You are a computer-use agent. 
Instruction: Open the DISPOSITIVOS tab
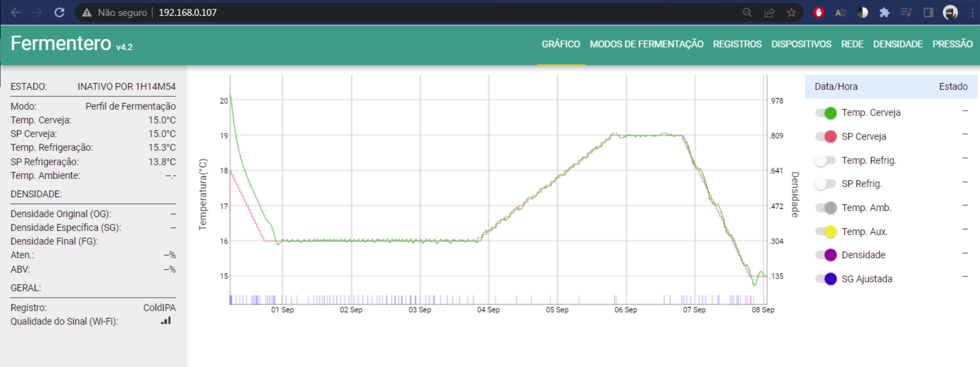(801, 44)
